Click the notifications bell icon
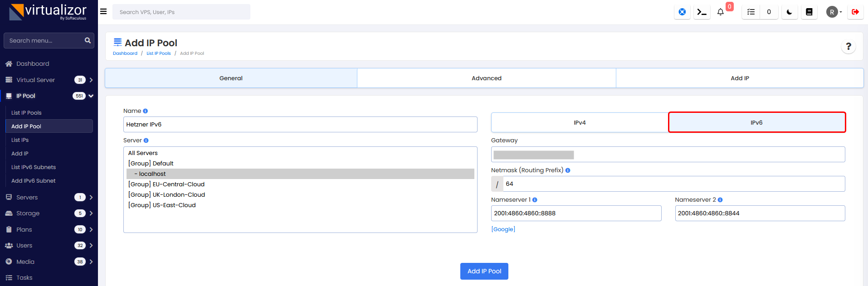Viewport: 868px width, 286px height. [x=721, y=12]
